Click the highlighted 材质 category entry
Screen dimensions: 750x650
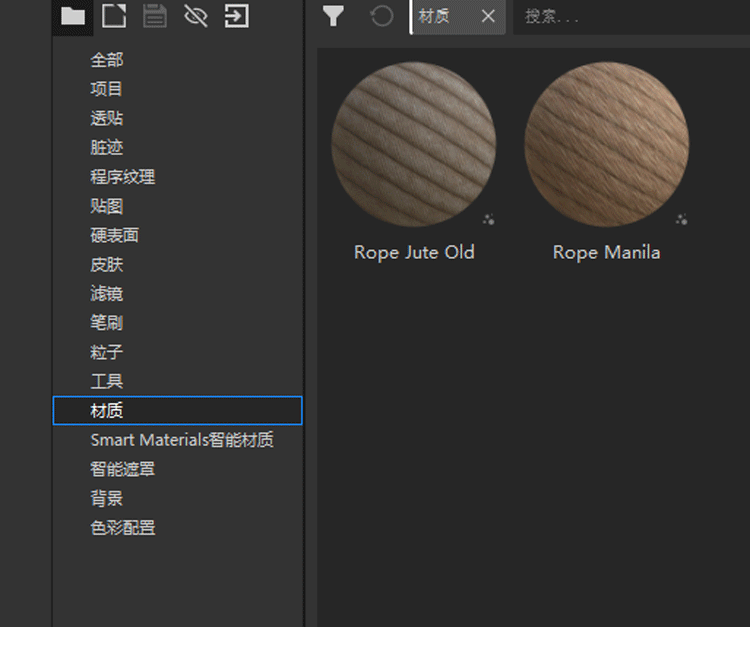[107, 411]
